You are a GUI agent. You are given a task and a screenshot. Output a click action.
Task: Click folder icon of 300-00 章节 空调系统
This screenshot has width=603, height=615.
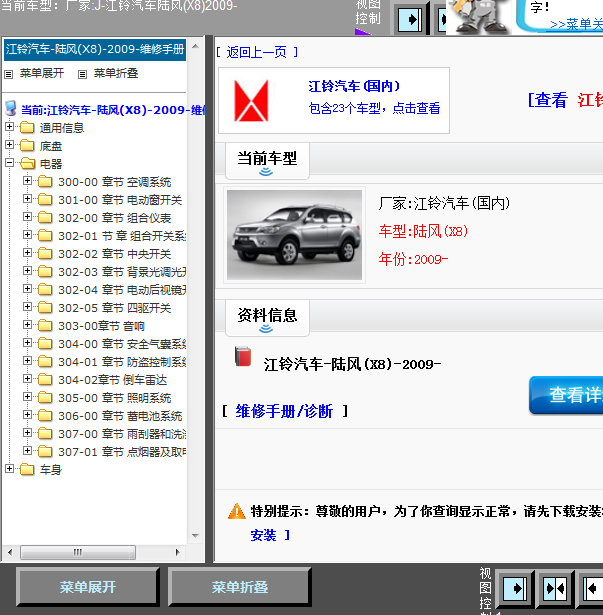click(45, 182)
